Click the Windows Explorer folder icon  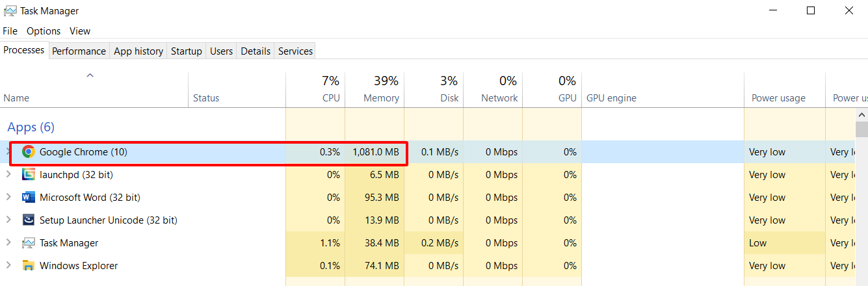[x=28, y=266]
